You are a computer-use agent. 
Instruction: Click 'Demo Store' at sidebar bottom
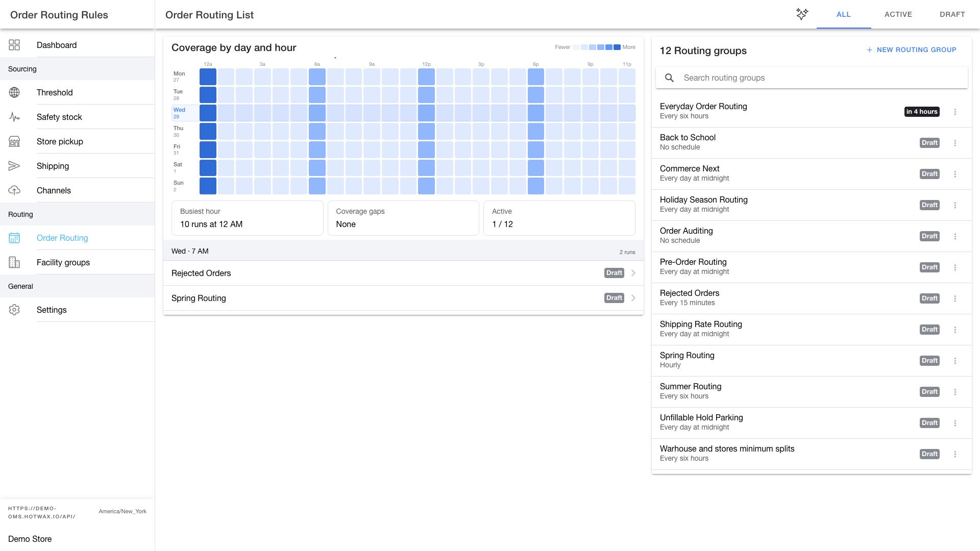pyautogui.click(x=30, y=539)
